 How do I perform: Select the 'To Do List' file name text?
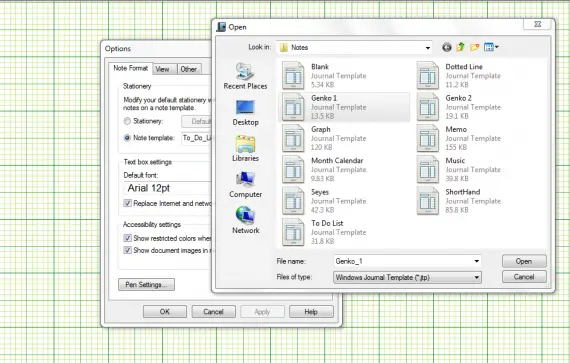(327, 223)
